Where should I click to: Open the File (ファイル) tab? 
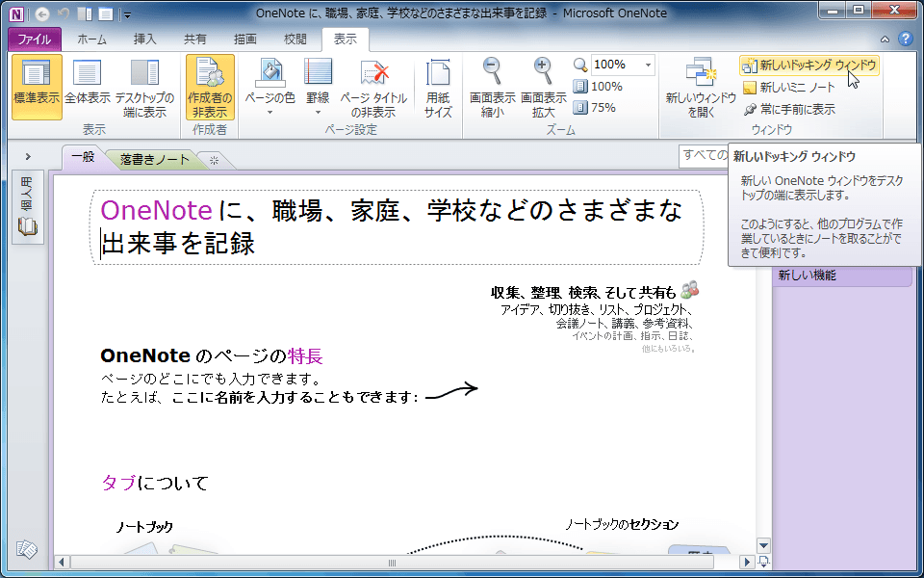35,39
